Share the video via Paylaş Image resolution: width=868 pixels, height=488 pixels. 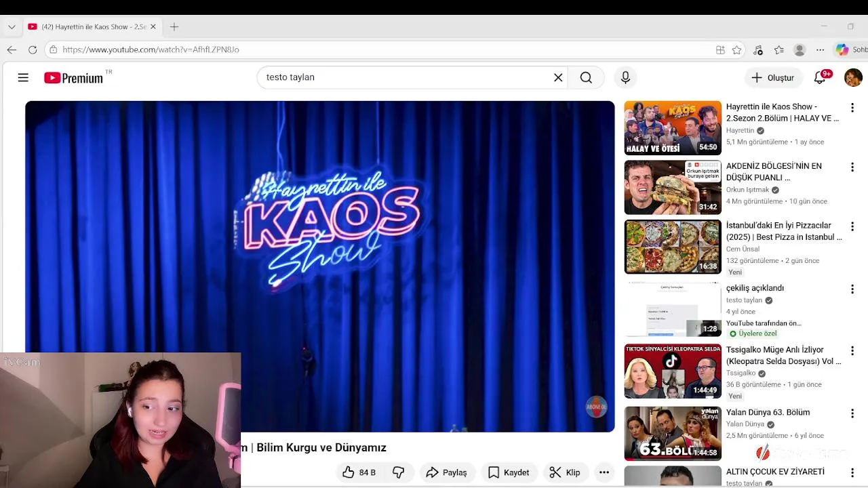pyautogui.click(x=446, y=472)
